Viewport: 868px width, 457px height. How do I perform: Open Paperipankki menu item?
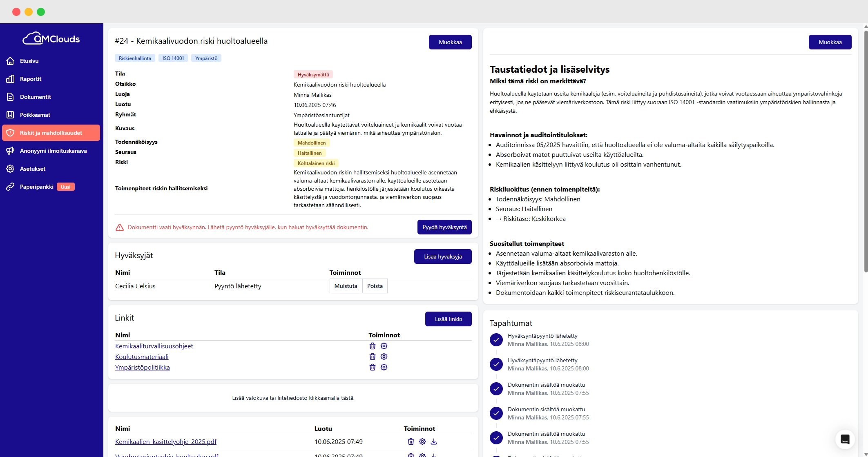tap(37, 187)
